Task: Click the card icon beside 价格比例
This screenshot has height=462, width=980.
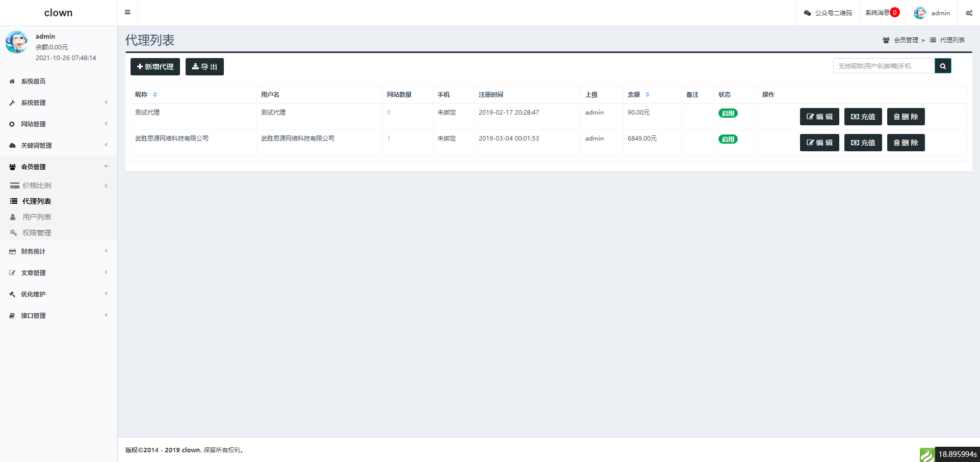Action: tap(15, 186)
